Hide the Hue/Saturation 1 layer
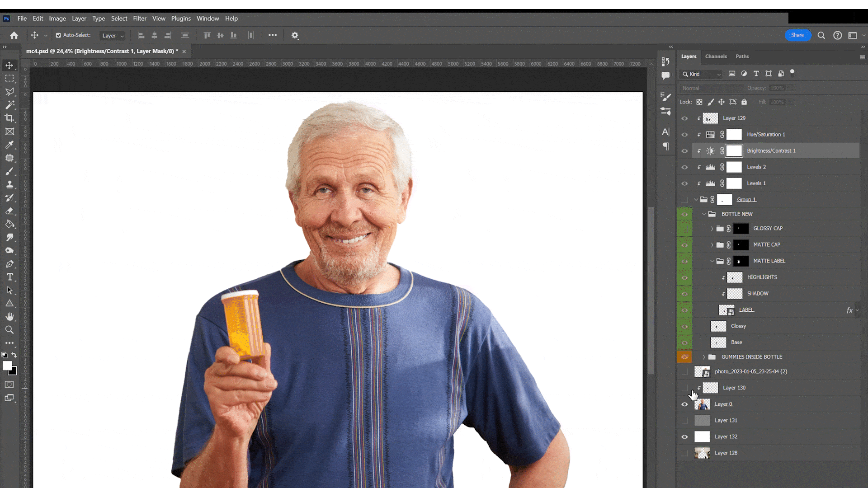Image resolution: width=868 pixels, height=488 pixels. click(x=684, y=135)
